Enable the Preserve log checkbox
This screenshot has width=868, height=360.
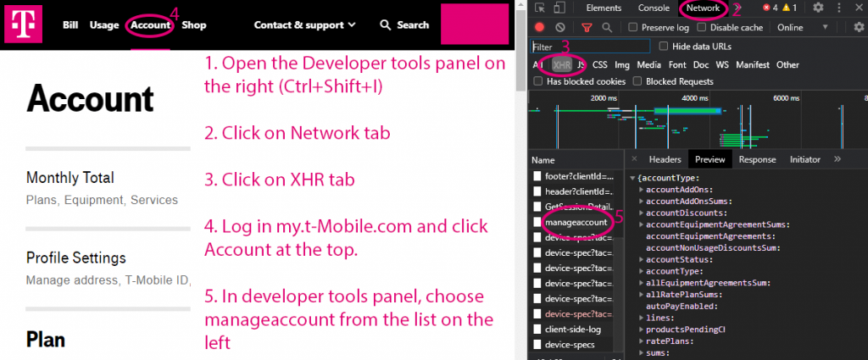pyautogui.click(x=633, y=27)
